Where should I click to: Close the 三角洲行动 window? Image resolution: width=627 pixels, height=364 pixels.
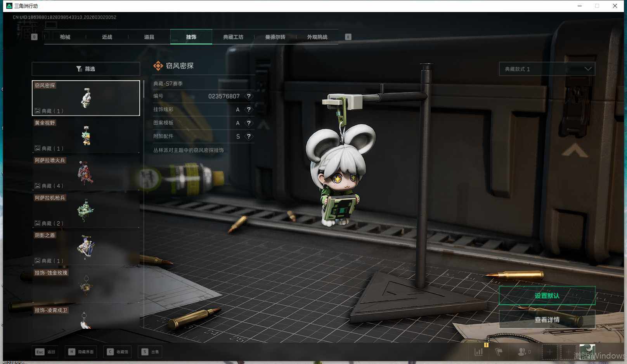tap(615, 6)
